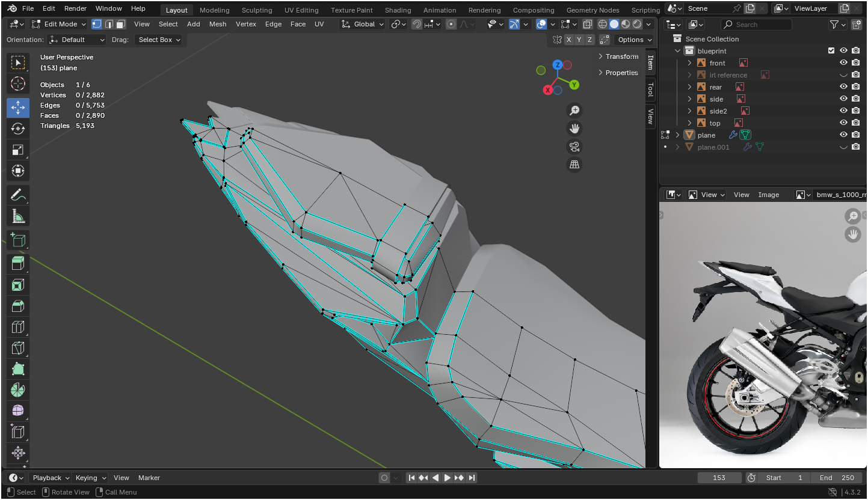Hide the rear image in viewport
Viewport: 868px width, 500px height.
point(843,87)
